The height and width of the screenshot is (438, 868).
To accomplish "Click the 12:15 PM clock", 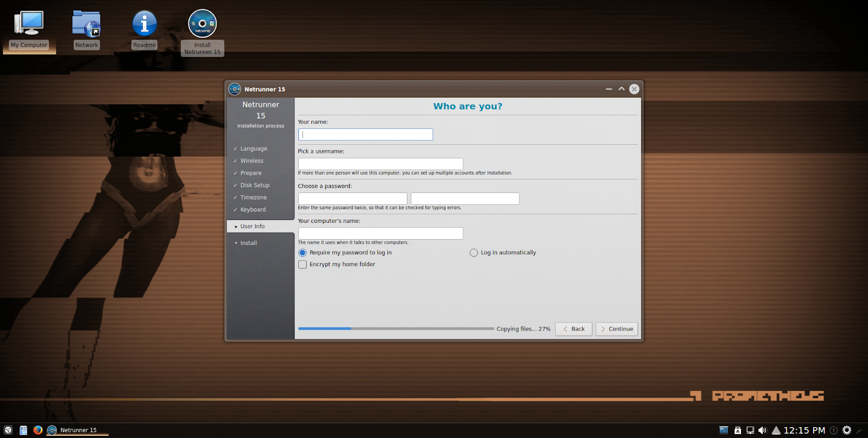I will 805,430.
